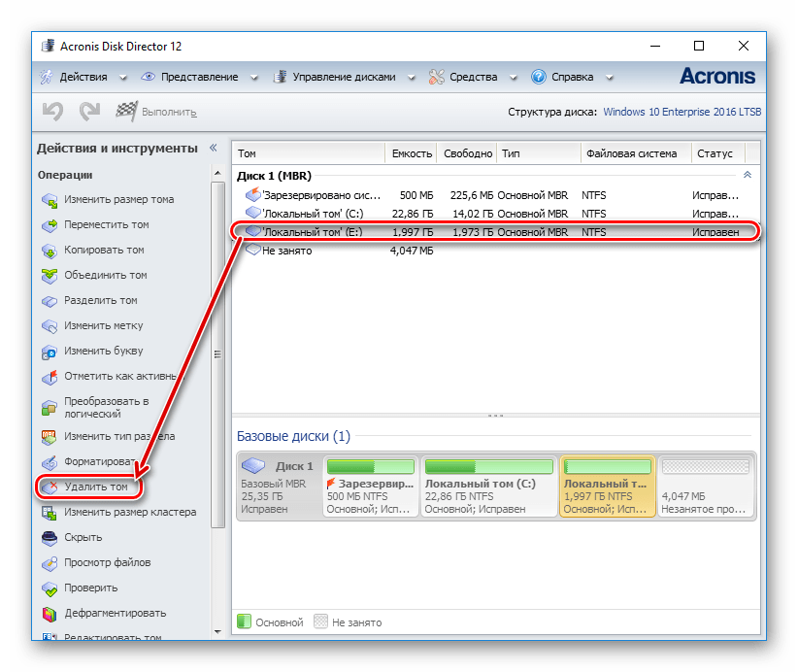Collapse the Диск 1 (MBR) group
This screenshot has width=798, height=672.
747,176
